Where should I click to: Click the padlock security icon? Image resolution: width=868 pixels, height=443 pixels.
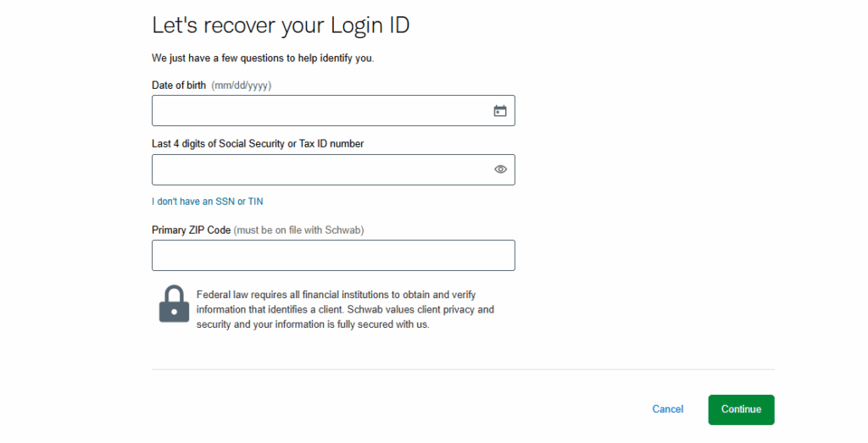click(x=174, y=303)
